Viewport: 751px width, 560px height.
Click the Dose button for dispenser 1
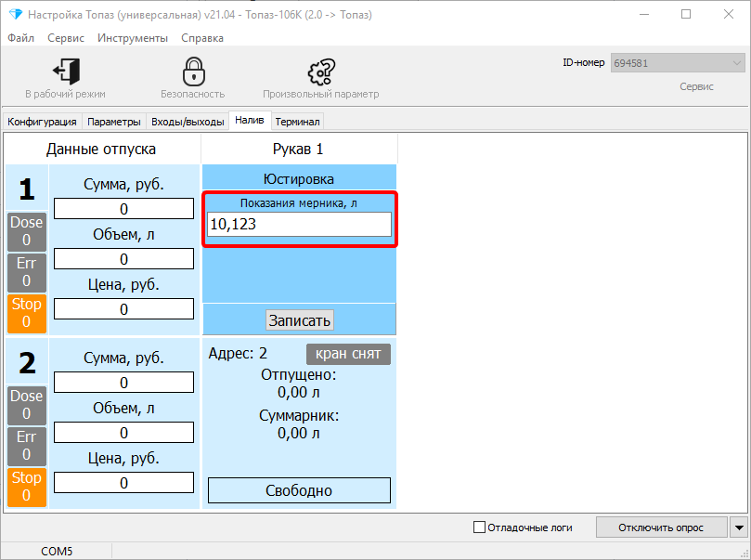click(x=27, y=231)
